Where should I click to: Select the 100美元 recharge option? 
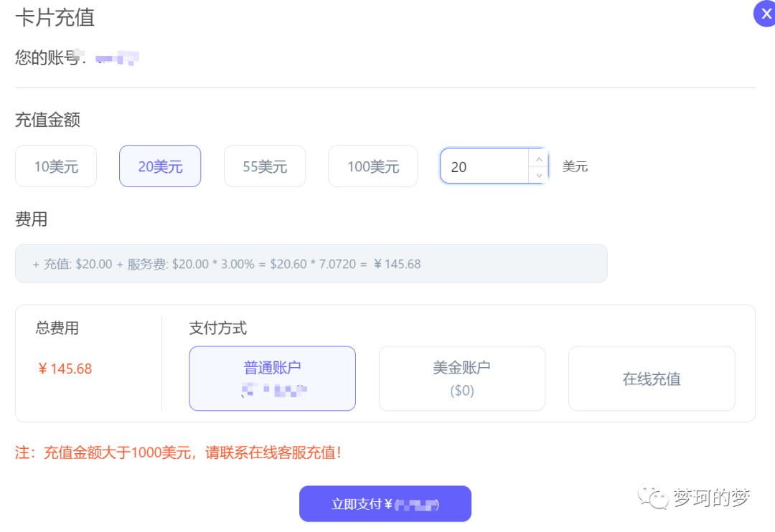pos(372,166)
